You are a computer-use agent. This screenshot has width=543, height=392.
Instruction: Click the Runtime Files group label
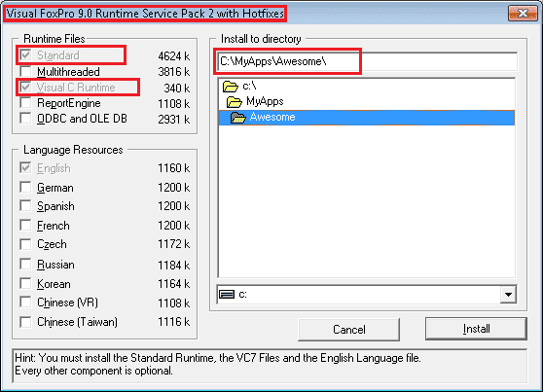[x=54, y=39]
